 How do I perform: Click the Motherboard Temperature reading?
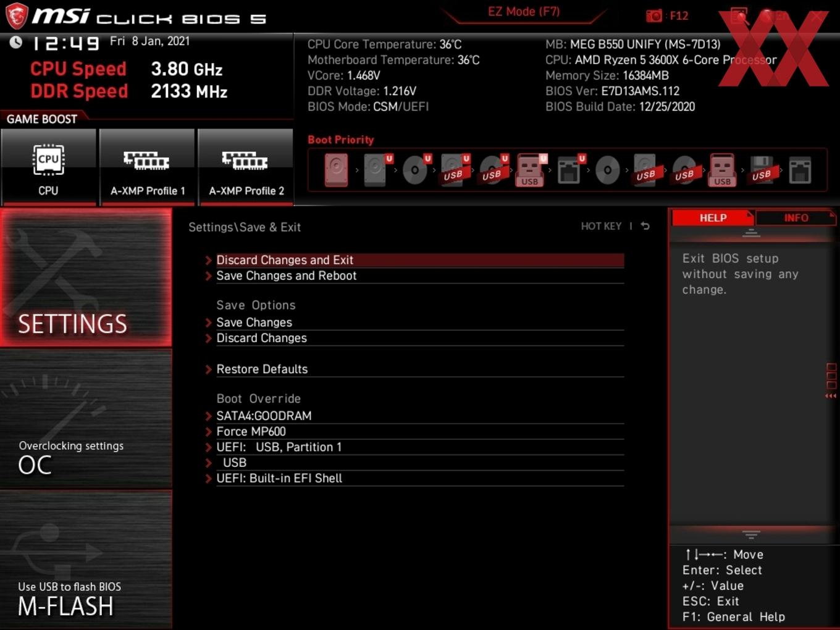tap(393, 59)
